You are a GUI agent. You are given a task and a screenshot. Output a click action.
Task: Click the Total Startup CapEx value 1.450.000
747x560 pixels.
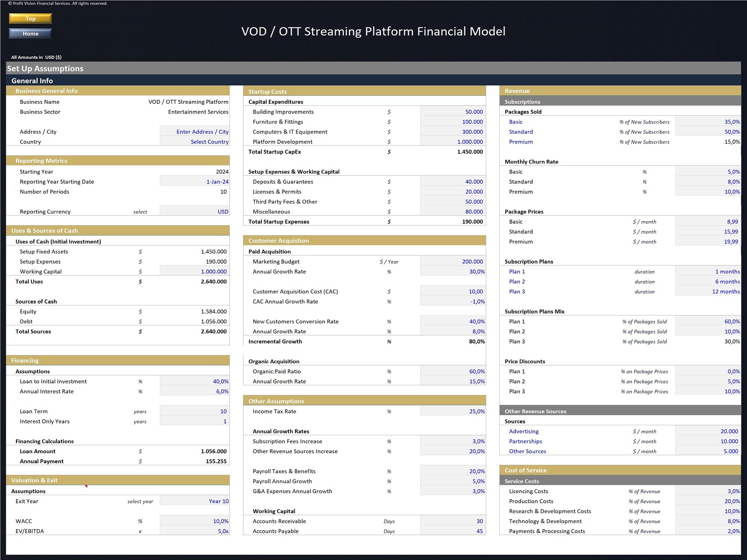[469, 152]
